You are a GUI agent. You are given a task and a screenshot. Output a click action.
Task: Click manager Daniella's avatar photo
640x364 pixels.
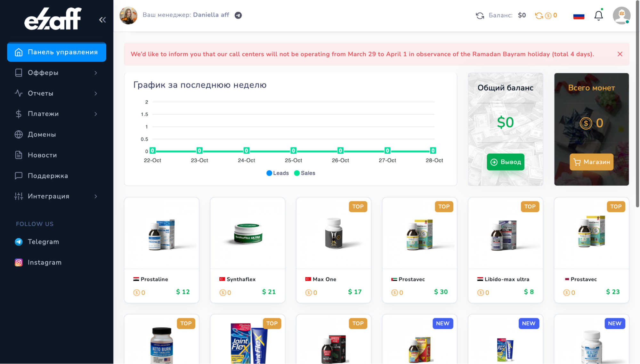pos(128,15)
